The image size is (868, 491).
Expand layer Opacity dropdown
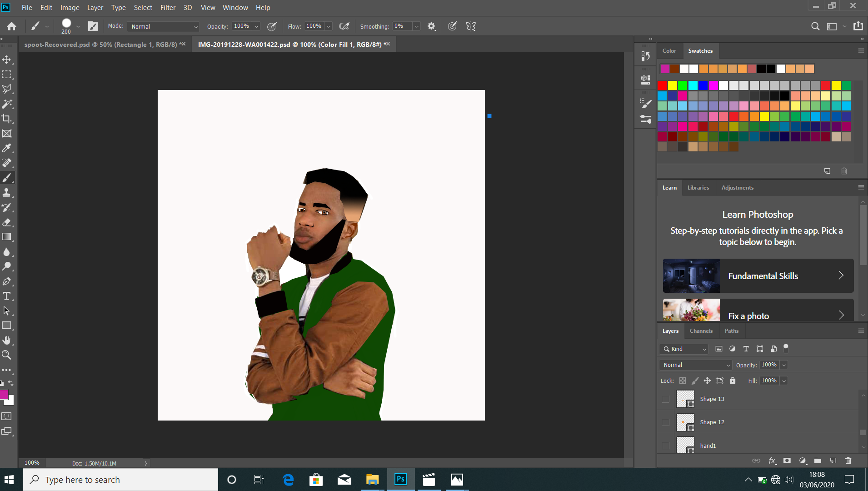(x=784, y=365)
